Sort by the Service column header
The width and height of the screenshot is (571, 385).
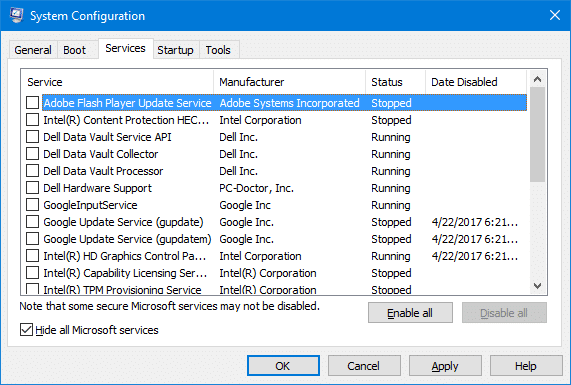click(118, 82)
